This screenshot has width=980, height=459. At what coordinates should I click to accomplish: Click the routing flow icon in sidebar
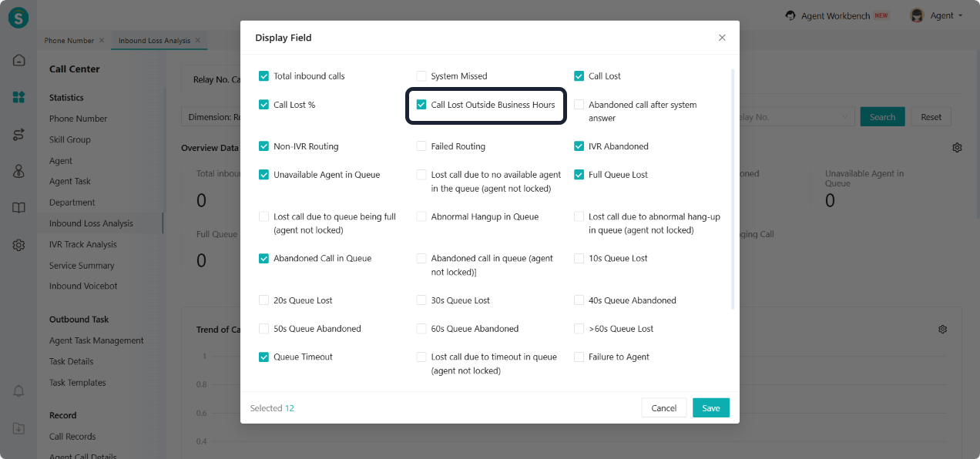click(18, 135)
